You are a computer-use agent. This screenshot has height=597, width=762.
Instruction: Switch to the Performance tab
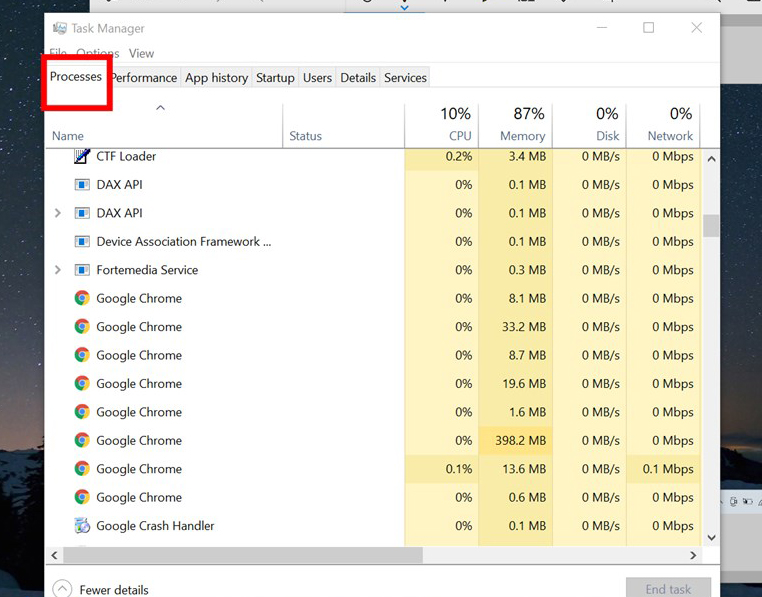144,78
